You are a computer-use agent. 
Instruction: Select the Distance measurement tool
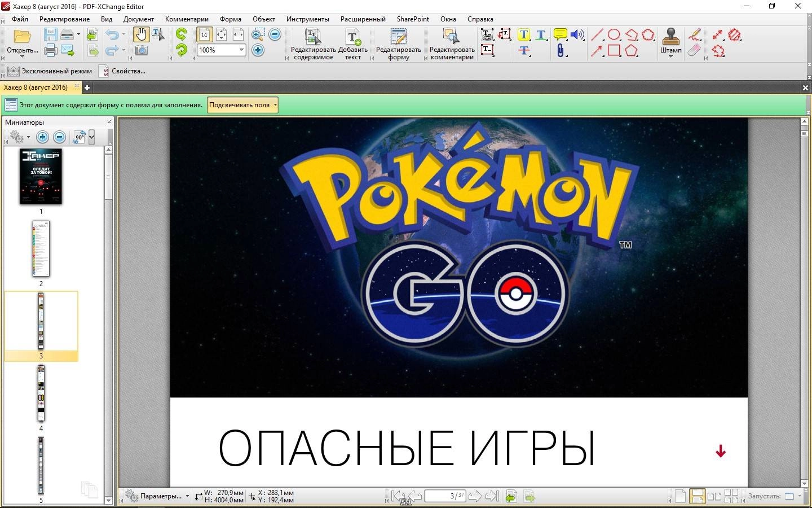(x=717, y=35)
